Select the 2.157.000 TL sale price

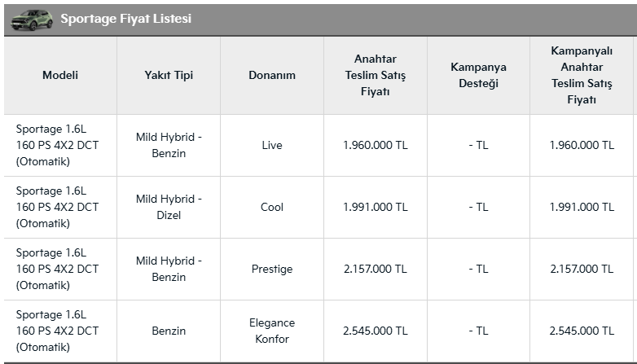375,269
